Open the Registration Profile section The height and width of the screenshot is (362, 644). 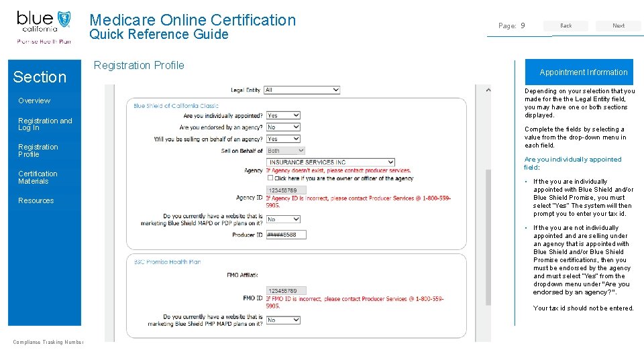pyautogui.click(x=38, y=151)
